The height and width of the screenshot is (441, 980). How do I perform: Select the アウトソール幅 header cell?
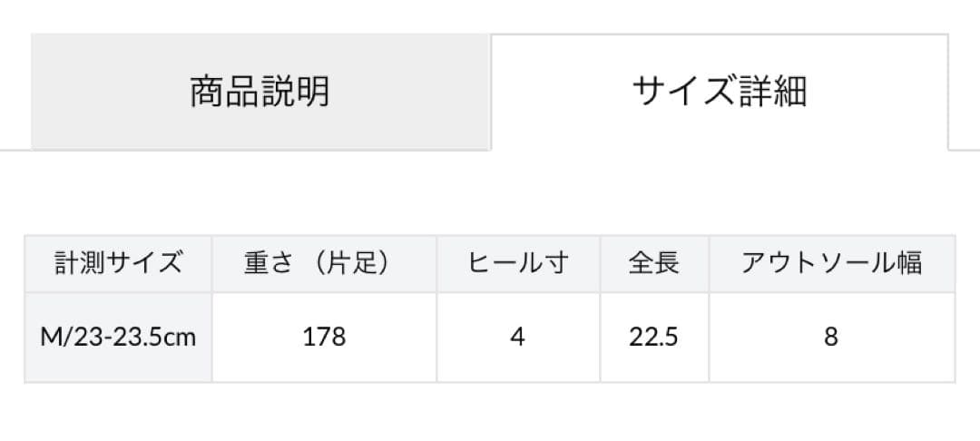pos(831,263)
